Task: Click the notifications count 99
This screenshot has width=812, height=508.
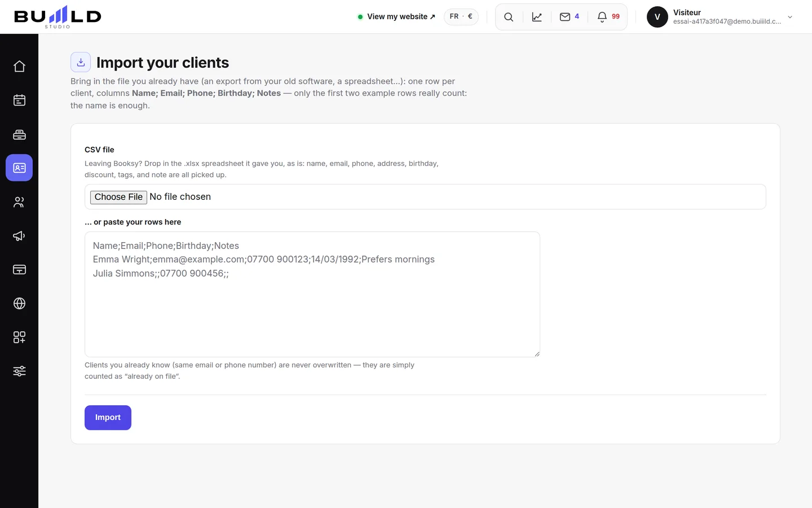Action: (616, 16)
